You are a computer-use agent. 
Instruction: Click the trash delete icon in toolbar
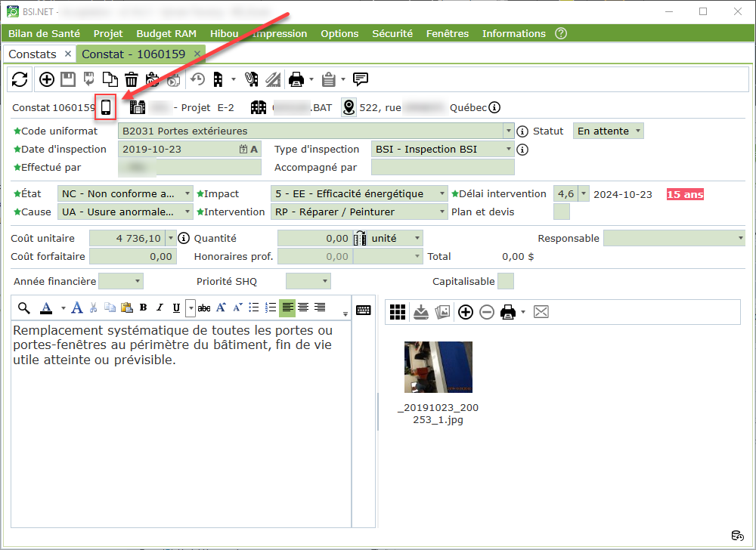[x=132, y=79]
